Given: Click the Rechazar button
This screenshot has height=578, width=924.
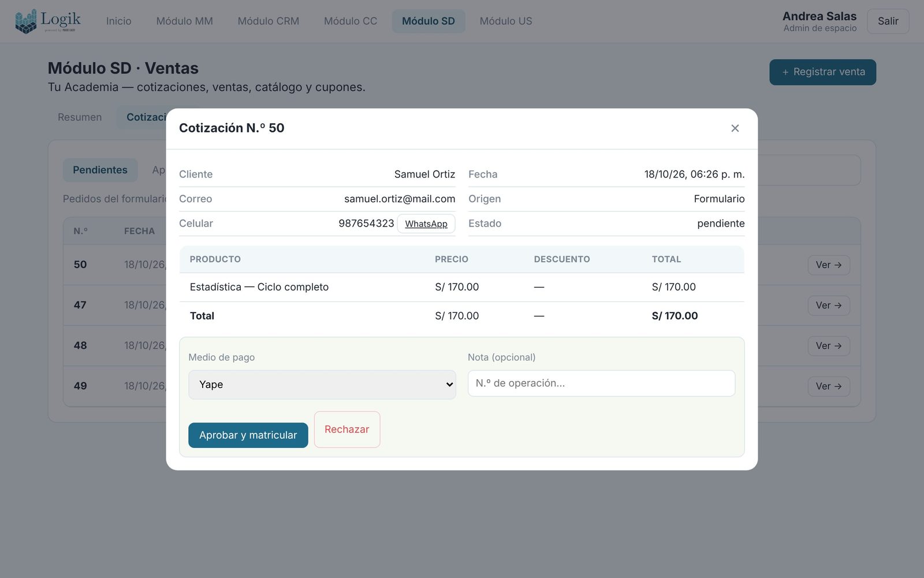Looking at the screenshot, I should point(347,429).
